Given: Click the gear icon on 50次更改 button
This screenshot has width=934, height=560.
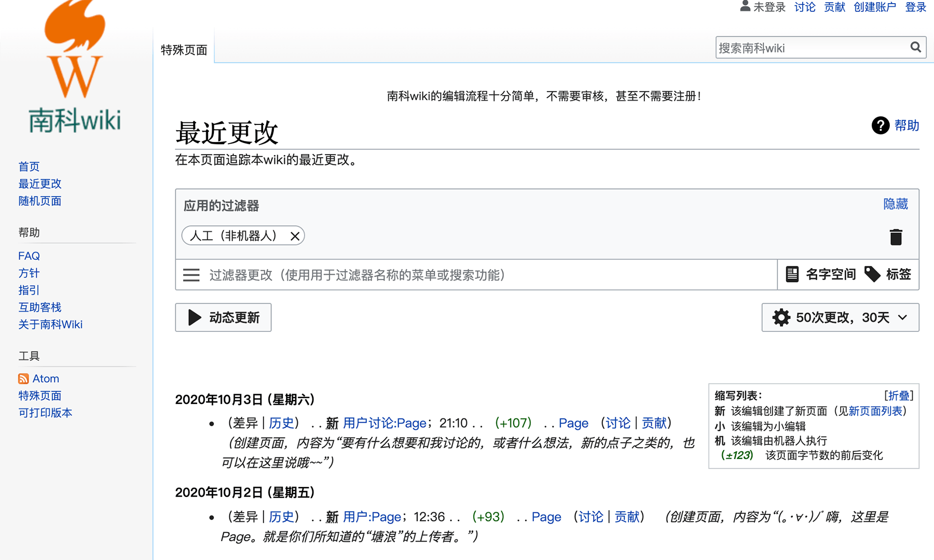Looking at the screenshot, I should point(781,317).
